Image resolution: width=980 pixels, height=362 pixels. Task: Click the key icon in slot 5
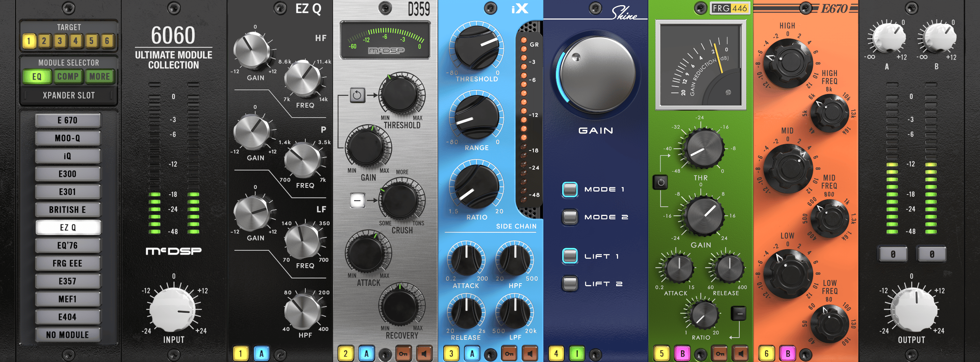coord(720,353)
